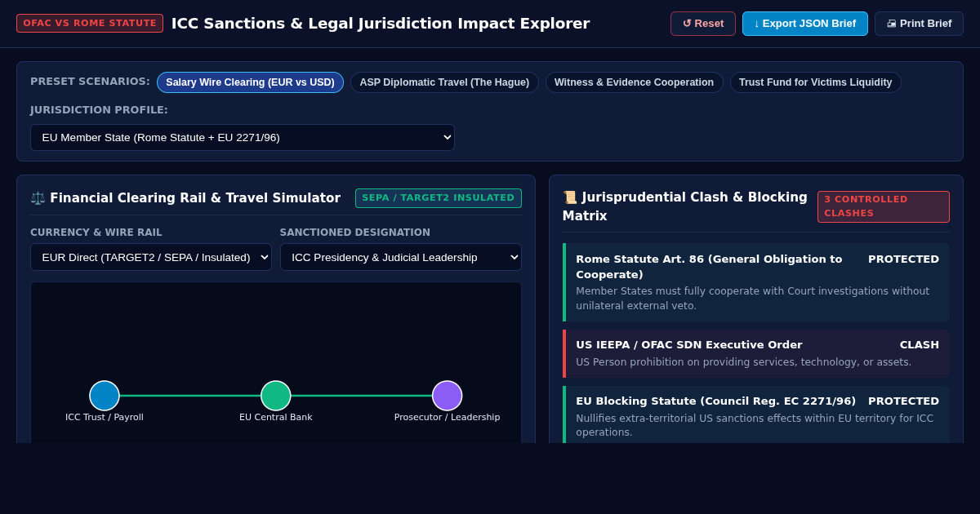
Task: Click the 'Member States must fully cooperate' description
Action: tap(752, 299)
